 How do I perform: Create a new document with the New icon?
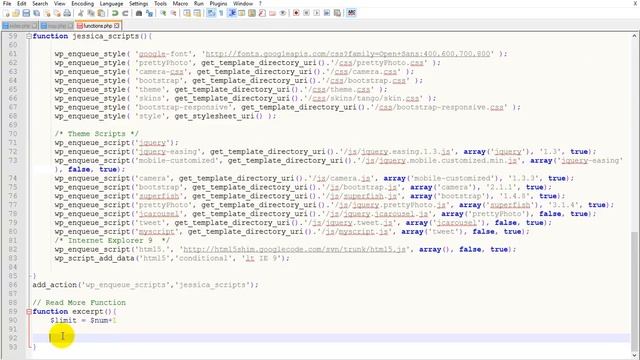tap(6, 13)
